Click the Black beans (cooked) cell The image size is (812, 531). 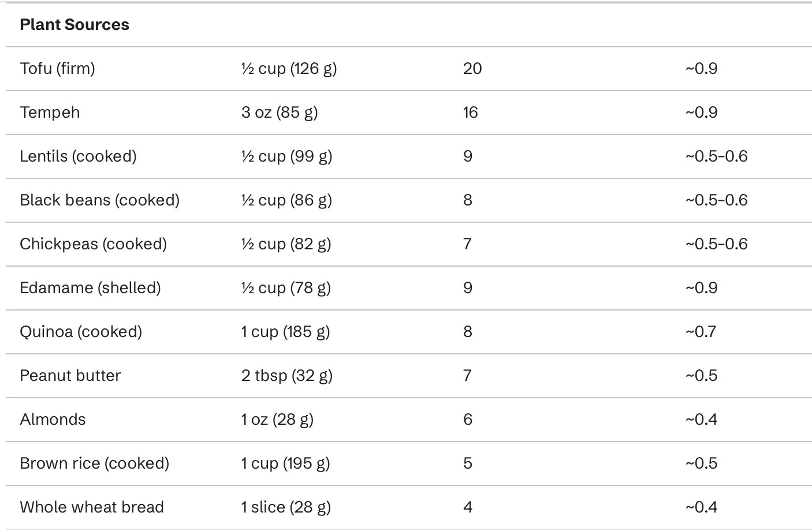(x=99, y=200)
